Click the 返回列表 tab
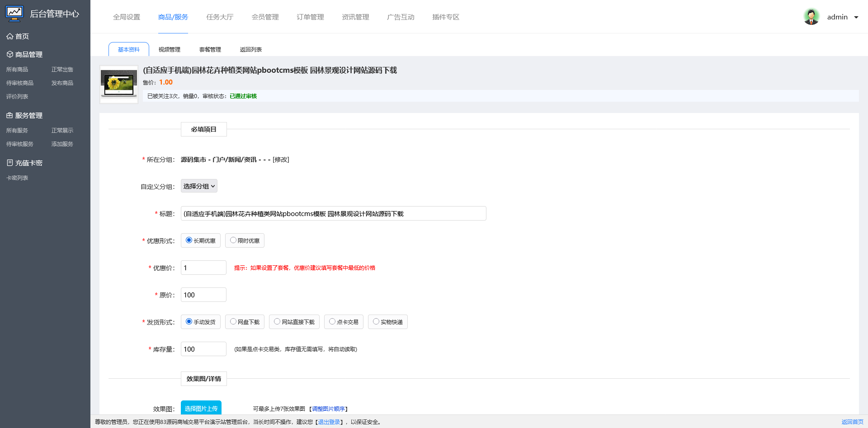The height and width of the screenshot is (428, 868). point(251,49)
